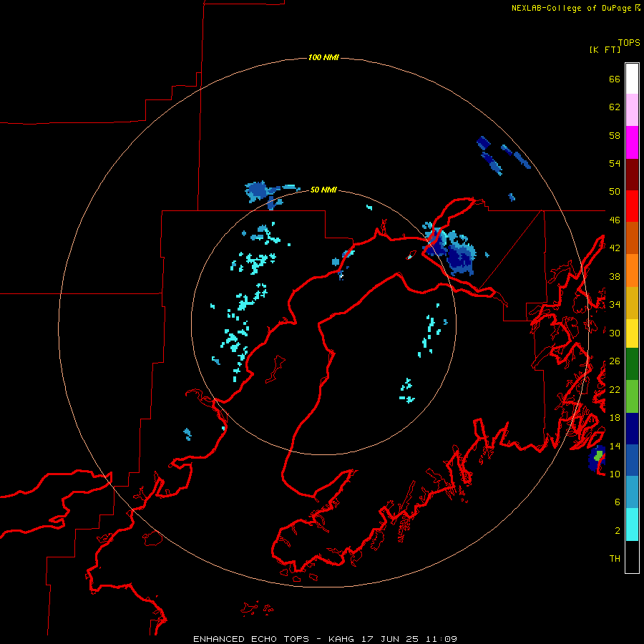Click the legend value '34'
The image size is (644, 644).
click(615, 305)
